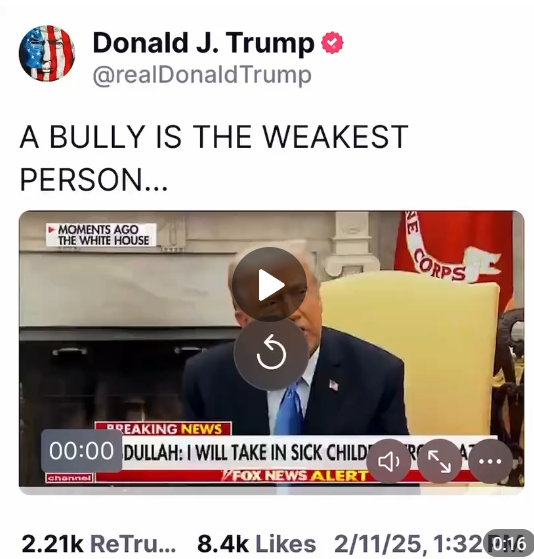Image resolution: width=534 pixels, height=559 pixels.
Task: Click the 0:16 video duration badge
Action: coord(509,544)
